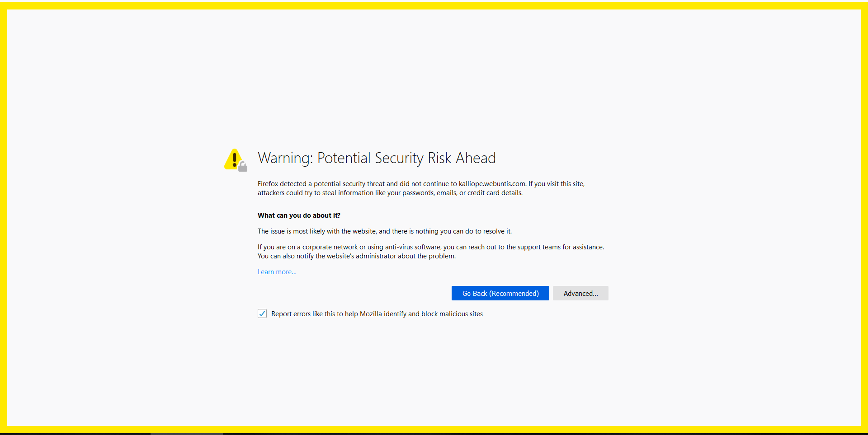This screenshot has height=435, width=868.
Task: Click 'Firefox detected a potential security threat' text
Action: (321, 184)
